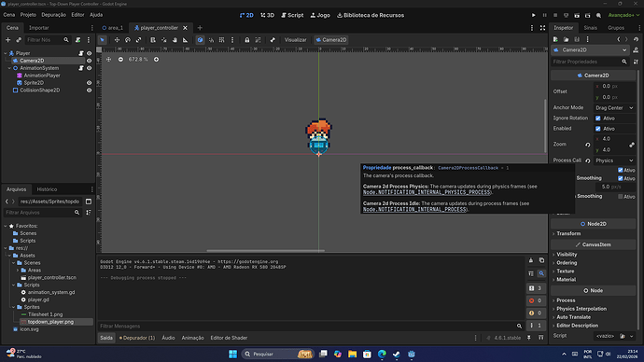Collapse the Player root node
This screenshot has width=644, height=362.
tap(6, 53)
